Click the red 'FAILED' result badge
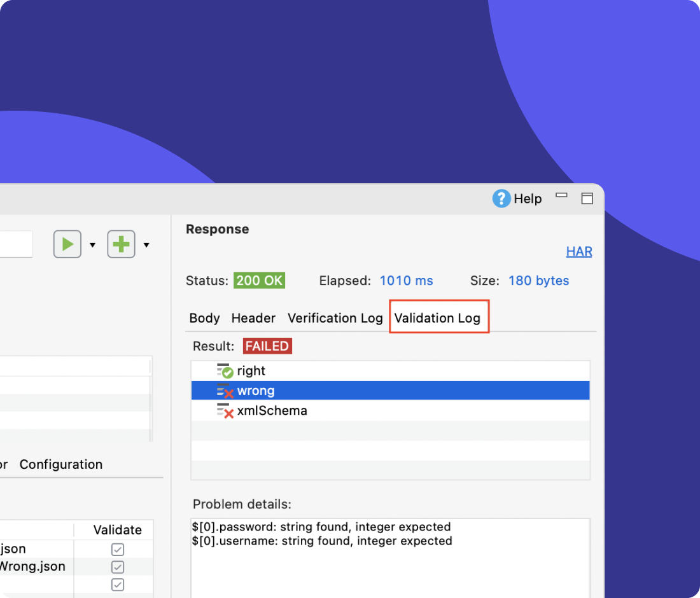The image size is (700, 598). pyautogui.click(x=267, y=345)
